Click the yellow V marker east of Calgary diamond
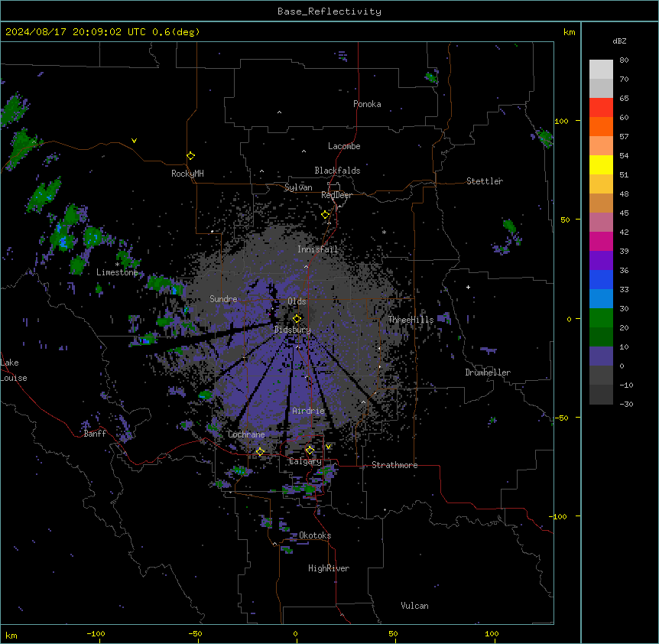The image size is (659, 644). pos(328,447)
